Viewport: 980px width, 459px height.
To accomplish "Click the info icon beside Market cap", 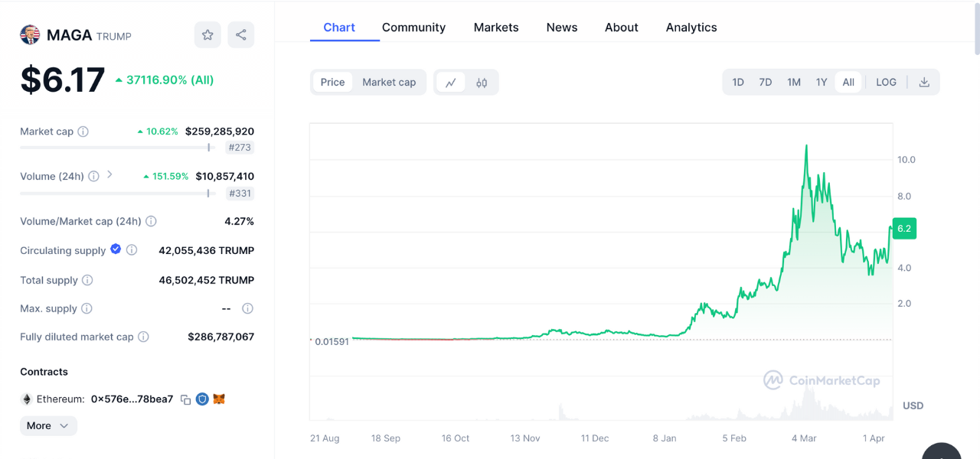I will pos(83,132).
